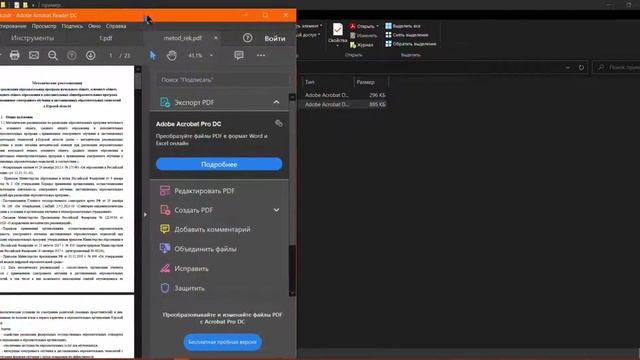Click the Explorer Properties (Свойства) icon
This screenshot has width=640, height=360.
click(338, 30)
